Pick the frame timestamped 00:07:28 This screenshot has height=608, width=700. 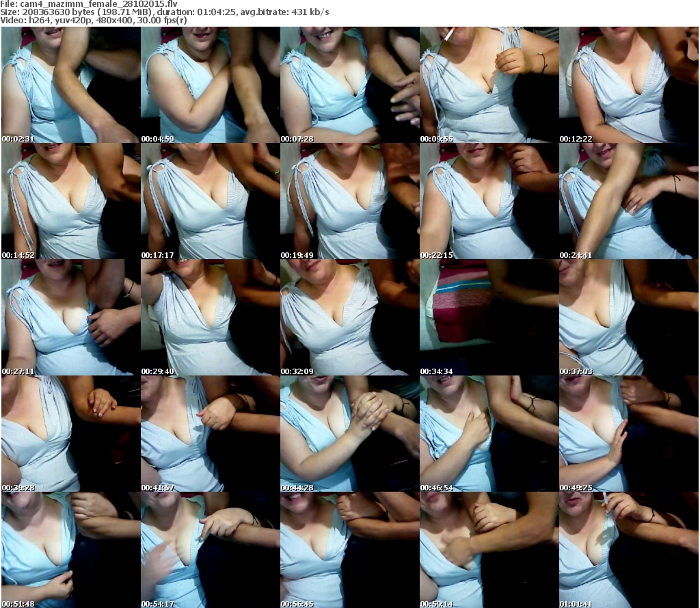point(349,85)
